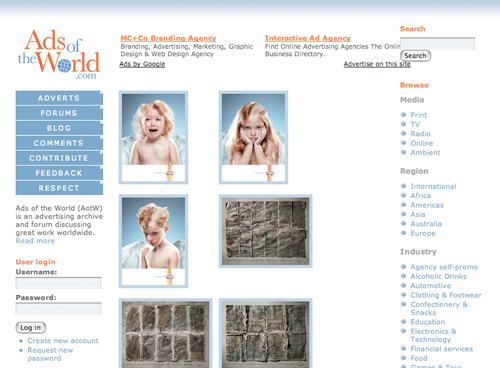Open Food industry link
500x368 pixels.
pos(419,358)
